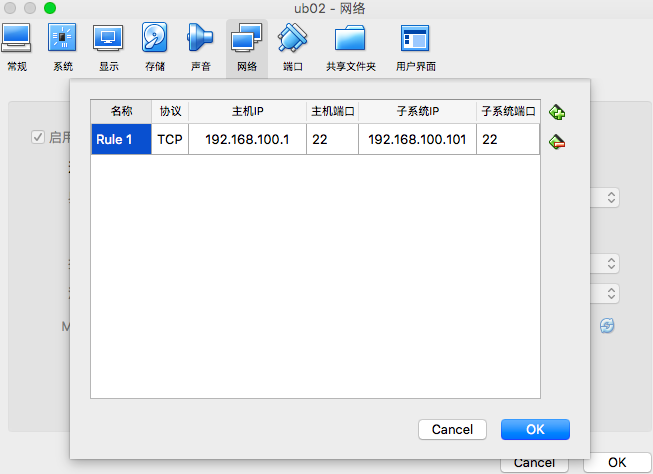The image size is (653, 474).
Task: Select the 用户界面 user interface icon
Action: [415, 47]
